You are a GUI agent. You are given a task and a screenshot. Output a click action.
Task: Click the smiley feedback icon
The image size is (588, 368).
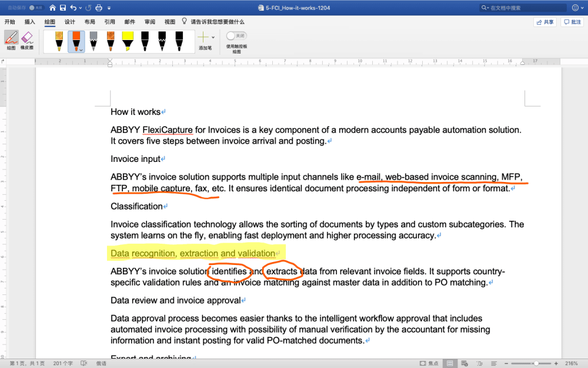click(575, 8)
